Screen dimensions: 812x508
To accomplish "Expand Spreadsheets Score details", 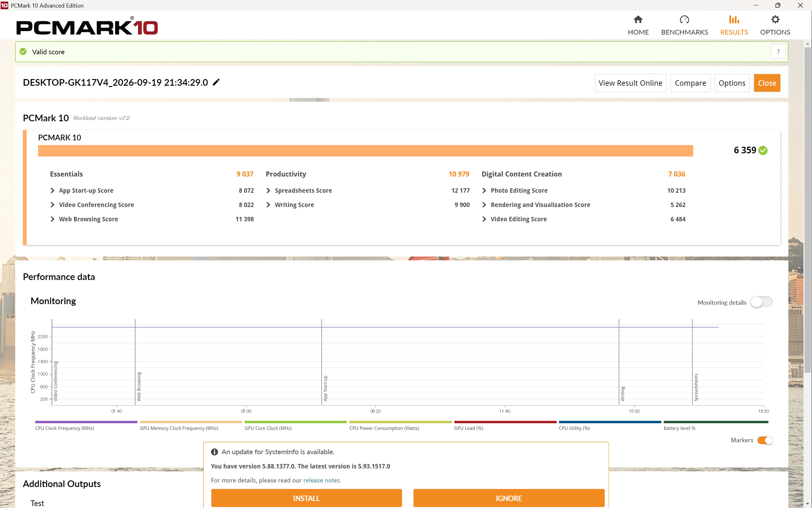I will pyautogui.click(x=268, y=190).
